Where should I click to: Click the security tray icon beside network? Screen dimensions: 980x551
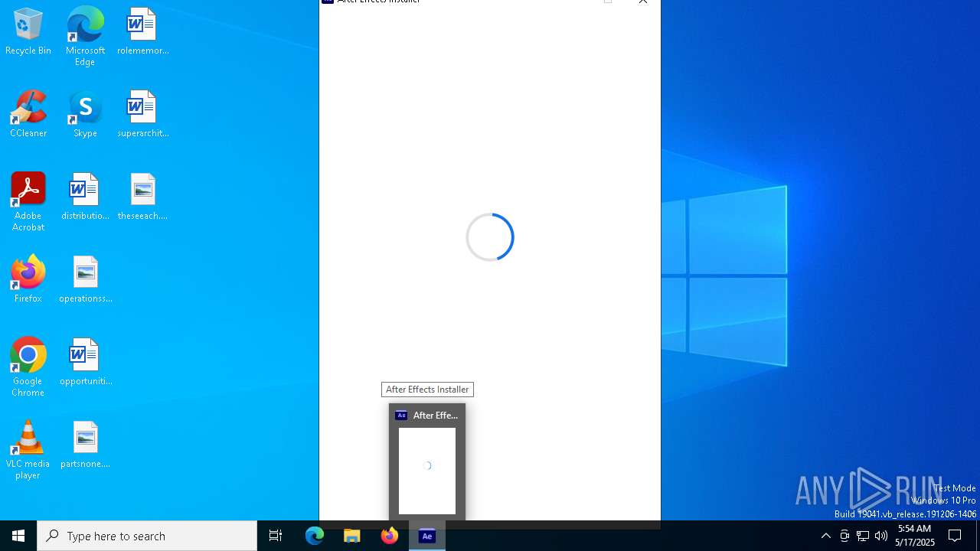844,536
